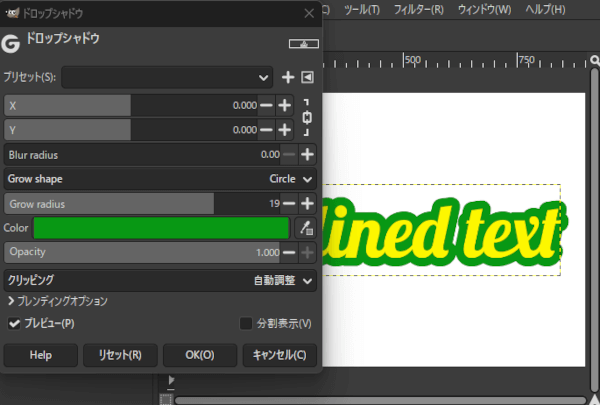Pick shadow color with the eyedropper

[306, 228]
